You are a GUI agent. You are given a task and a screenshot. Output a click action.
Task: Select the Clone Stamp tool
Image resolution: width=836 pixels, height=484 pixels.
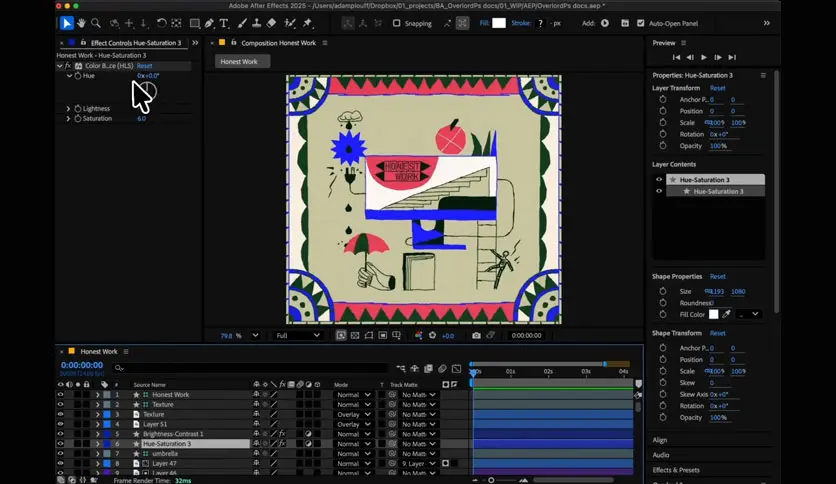tap(256, 23)
